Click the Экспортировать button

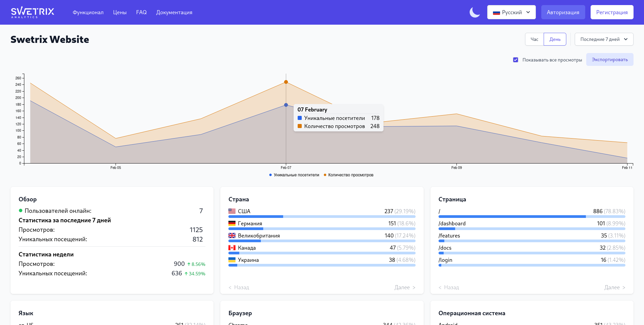[x=610, y=59]
